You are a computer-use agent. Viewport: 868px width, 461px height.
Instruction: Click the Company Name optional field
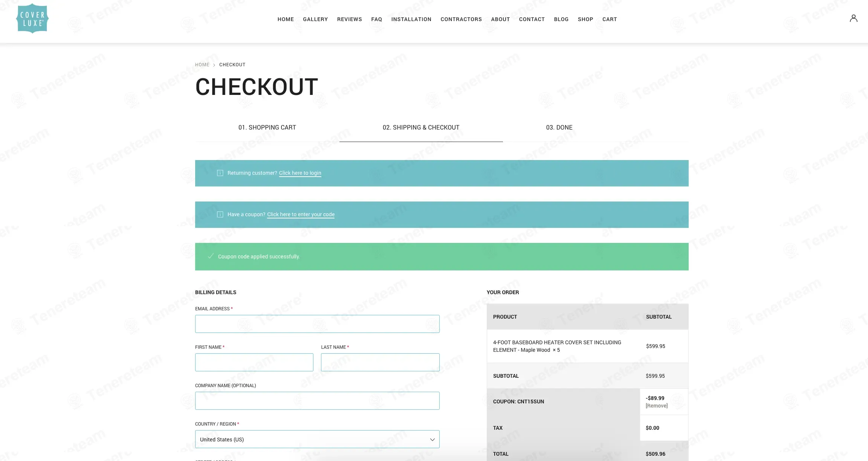(x=317, y=401)
